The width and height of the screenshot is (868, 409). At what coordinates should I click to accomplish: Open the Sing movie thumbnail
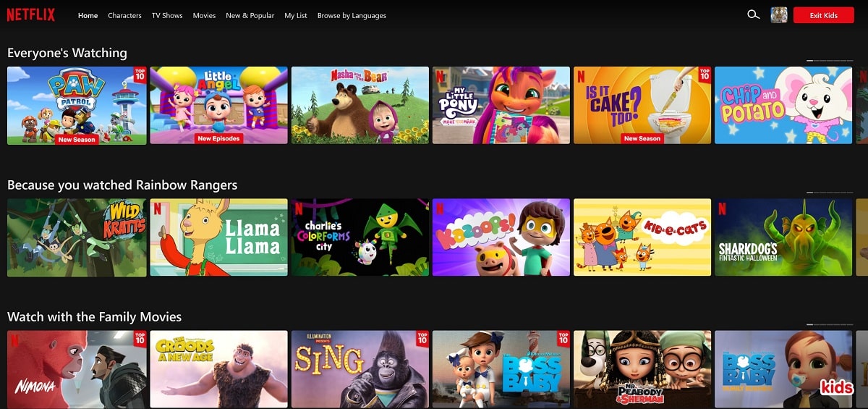tap(360, 370)
